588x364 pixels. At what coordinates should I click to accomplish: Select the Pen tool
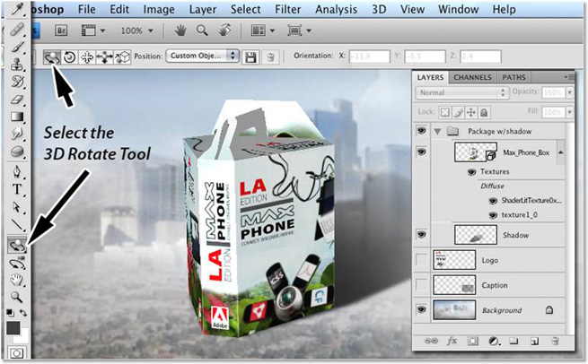(x=17, y=172)
